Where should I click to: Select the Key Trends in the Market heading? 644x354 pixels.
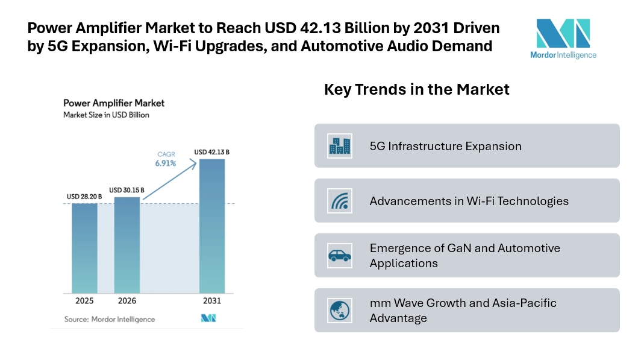[x=417, y=89]
